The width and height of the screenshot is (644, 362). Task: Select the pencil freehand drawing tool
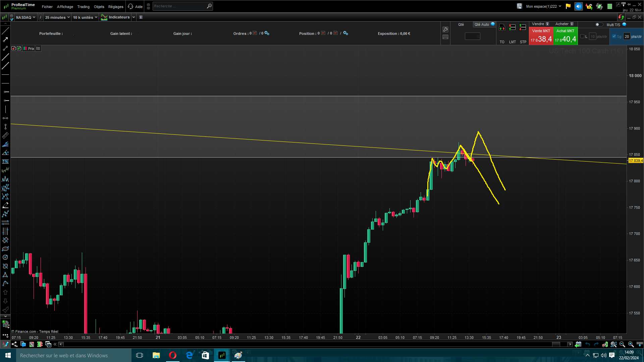[x=5, y=205]
